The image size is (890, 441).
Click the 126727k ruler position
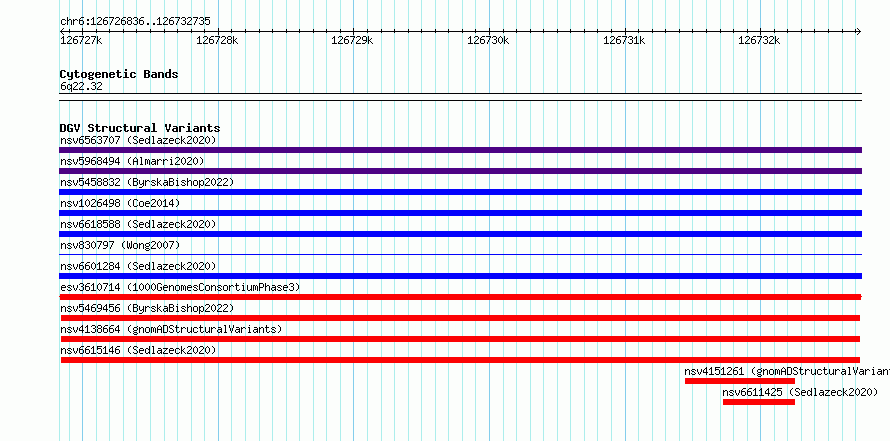(x=81, y=40)
